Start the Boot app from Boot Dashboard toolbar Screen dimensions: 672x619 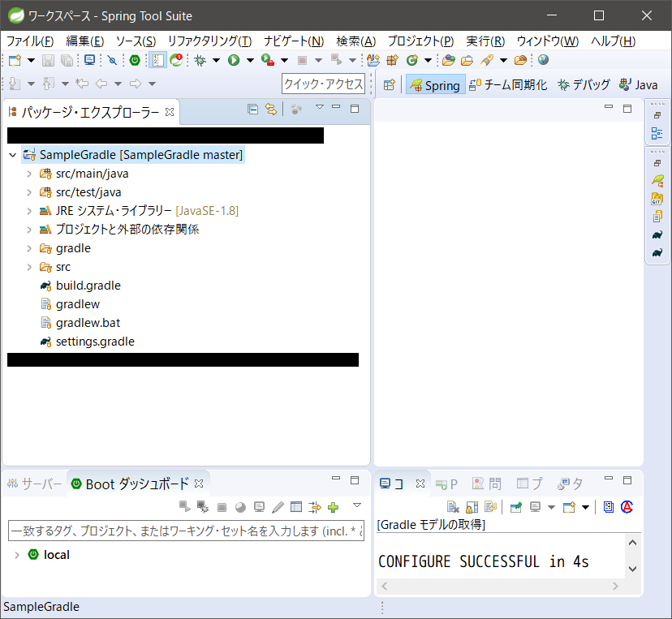pyautogui.click(x=185, y=506)
